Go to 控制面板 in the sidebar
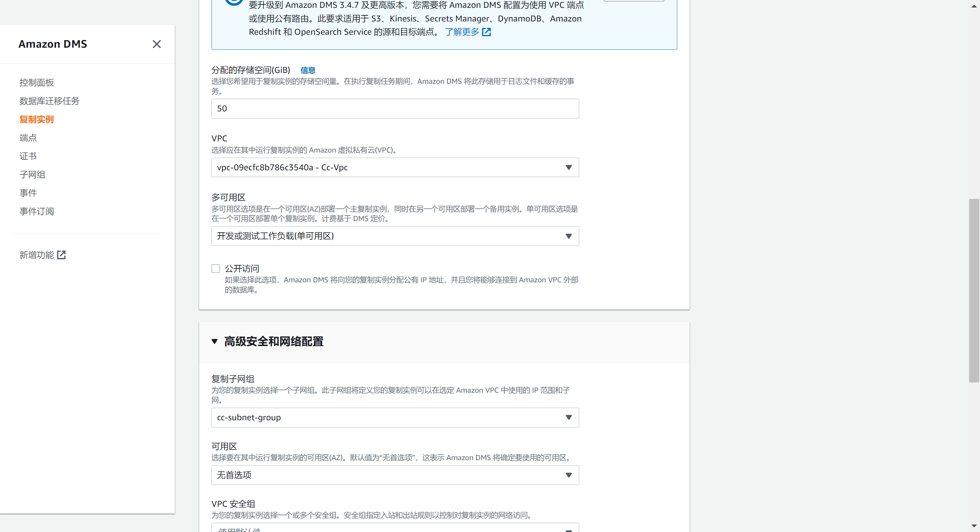This screenshot has width=980, height=532. tap(36, 82)
